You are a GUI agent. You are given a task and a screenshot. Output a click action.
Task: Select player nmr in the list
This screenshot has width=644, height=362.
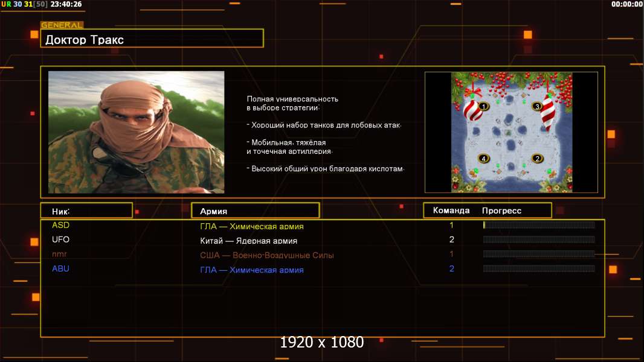[59, 254]
